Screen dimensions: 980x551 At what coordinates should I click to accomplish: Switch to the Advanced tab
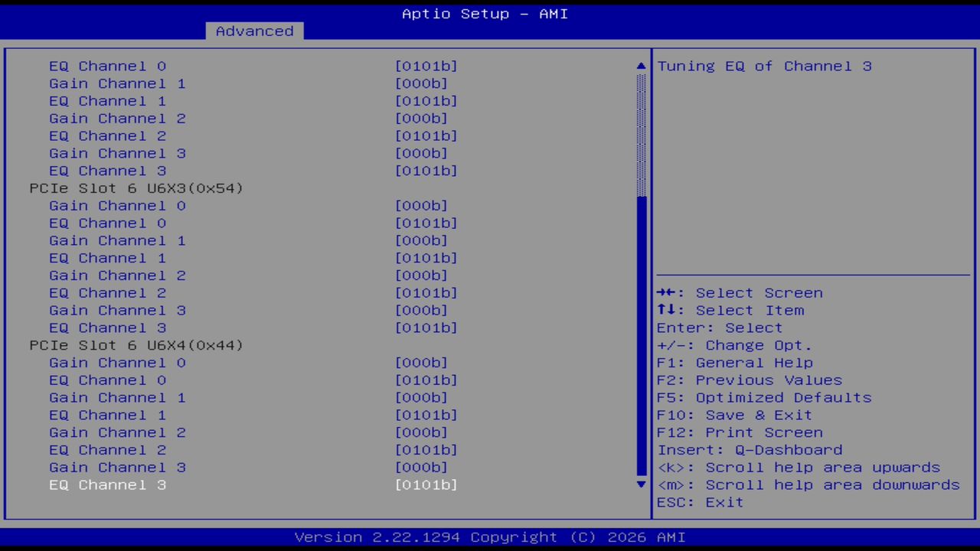253,31
